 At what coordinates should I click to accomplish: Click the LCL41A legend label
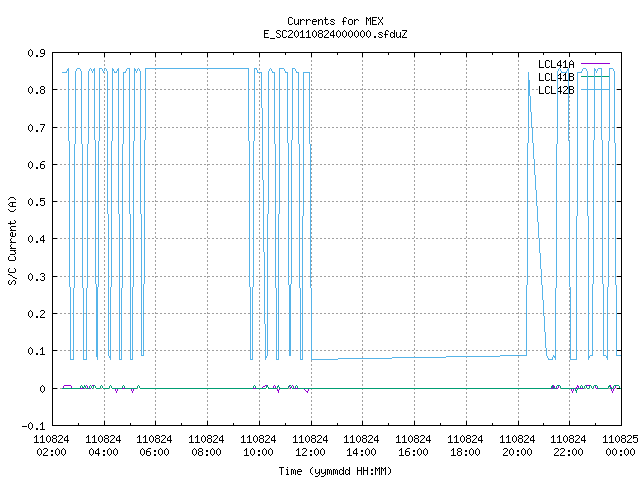(556, 64)
